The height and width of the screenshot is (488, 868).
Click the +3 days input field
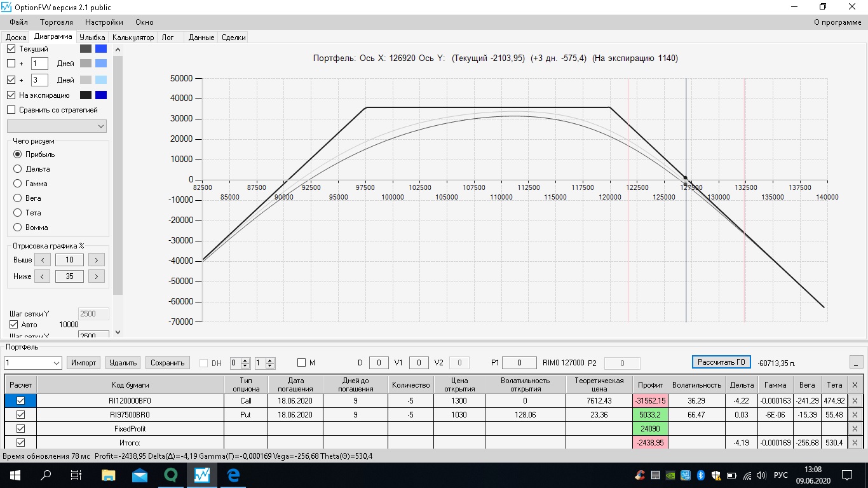click(39, 80)
